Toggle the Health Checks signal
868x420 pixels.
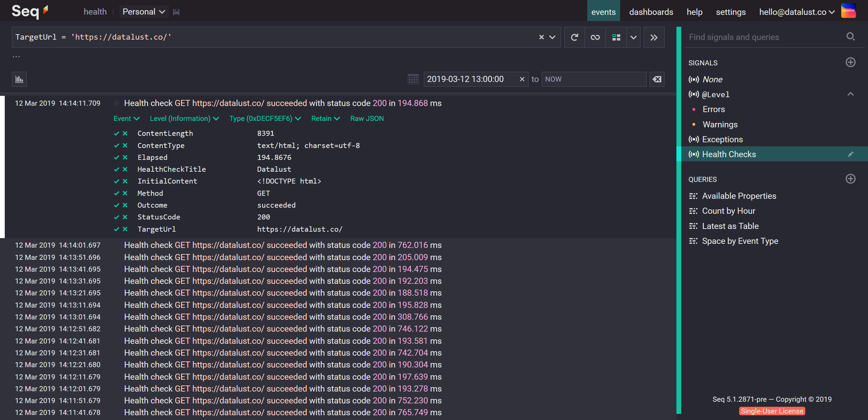coord(722,154)
